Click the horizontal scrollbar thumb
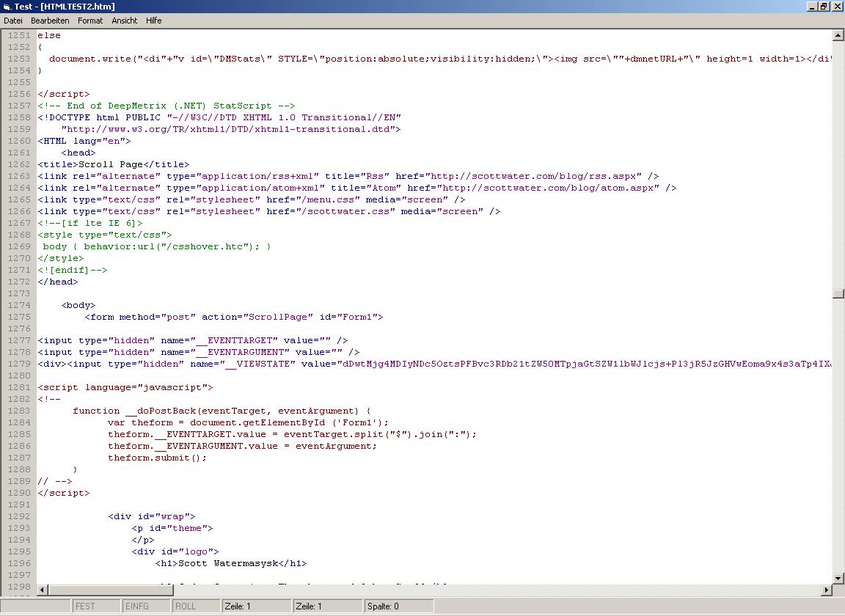Screen dimensions: 845x616 [x=110, y=590]
